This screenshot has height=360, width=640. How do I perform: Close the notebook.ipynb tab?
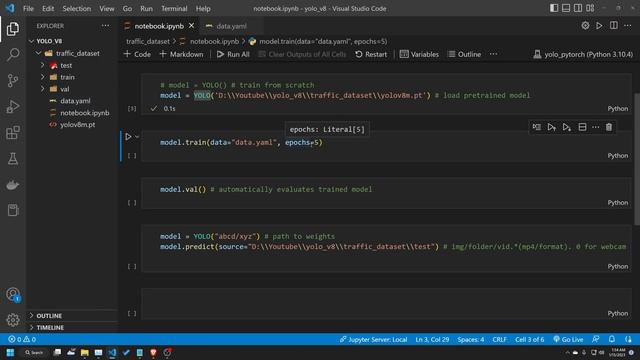[191, 26]
